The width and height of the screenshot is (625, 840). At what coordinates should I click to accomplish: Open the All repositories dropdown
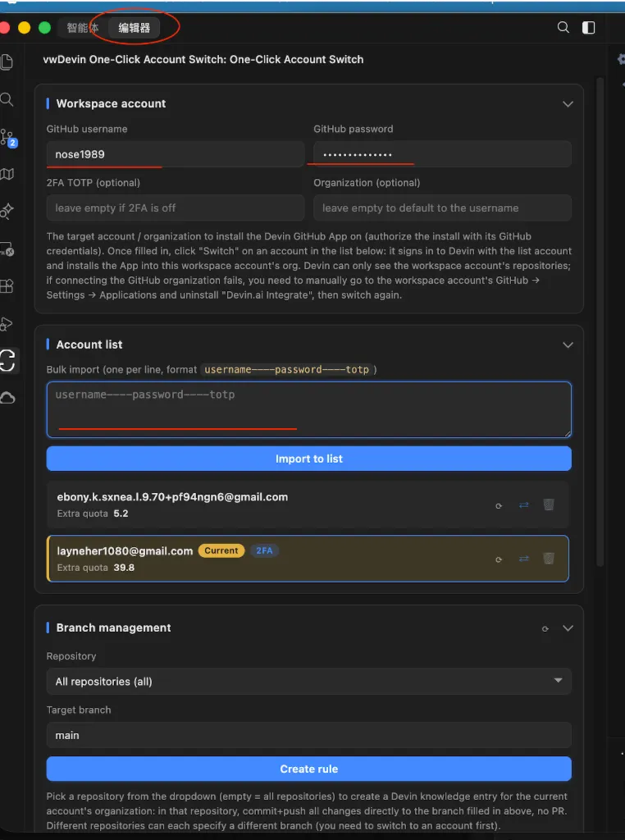[309, 682]
